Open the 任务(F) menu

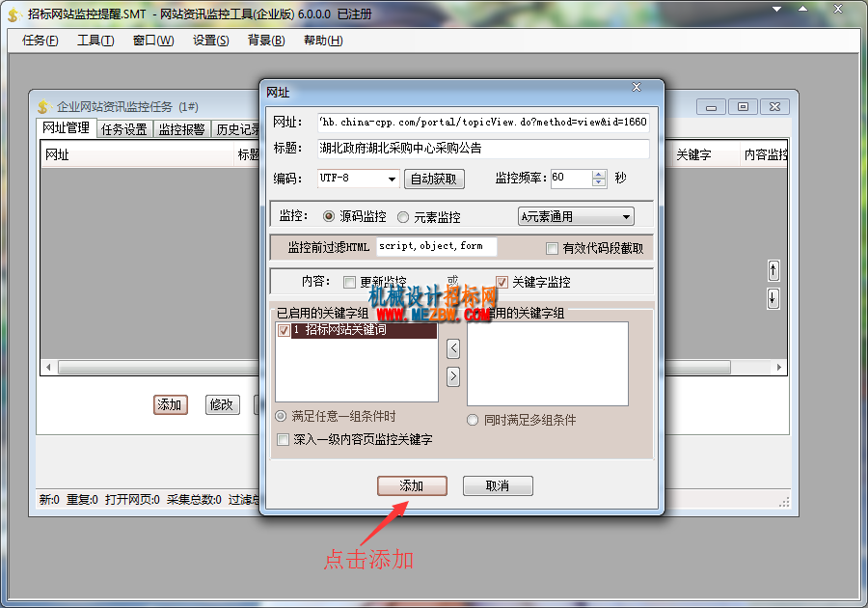[x=40, y=41]
